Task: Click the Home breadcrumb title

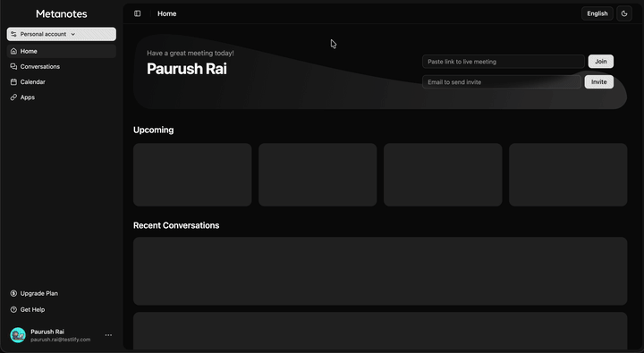Action: (166, 13)
